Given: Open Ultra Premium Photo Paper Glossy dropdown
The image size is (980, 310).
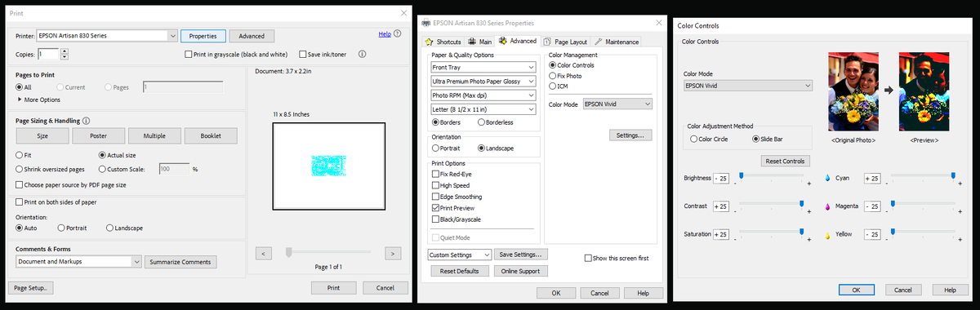Looking at the screenshot, I should coord(483,81).
